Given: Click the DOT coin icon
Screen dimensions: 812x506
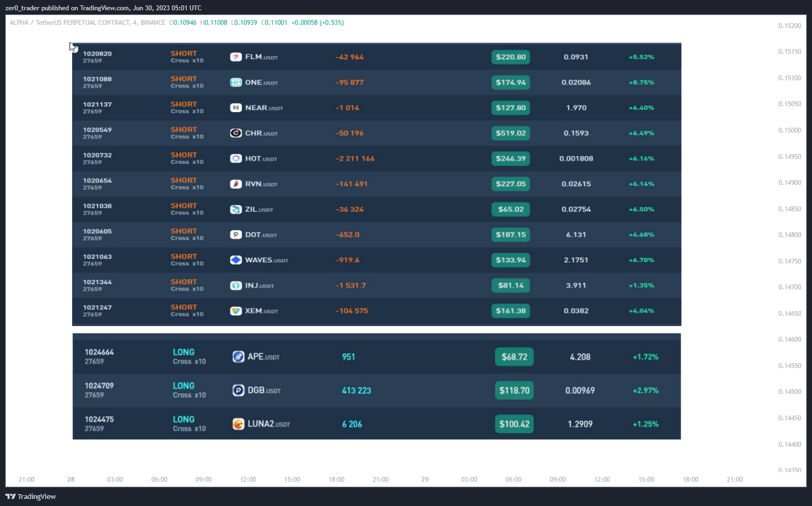Looking at the screenshot, I should (x=236, y=234).
